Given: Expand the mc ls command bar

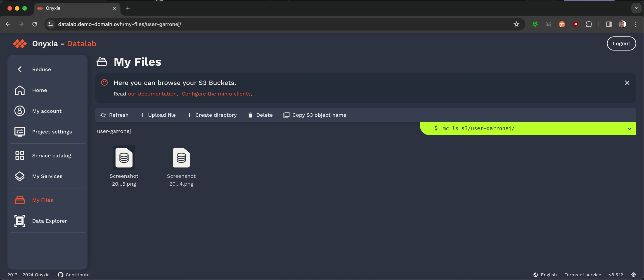Looking at the screenshot, I should click(629, 129).
